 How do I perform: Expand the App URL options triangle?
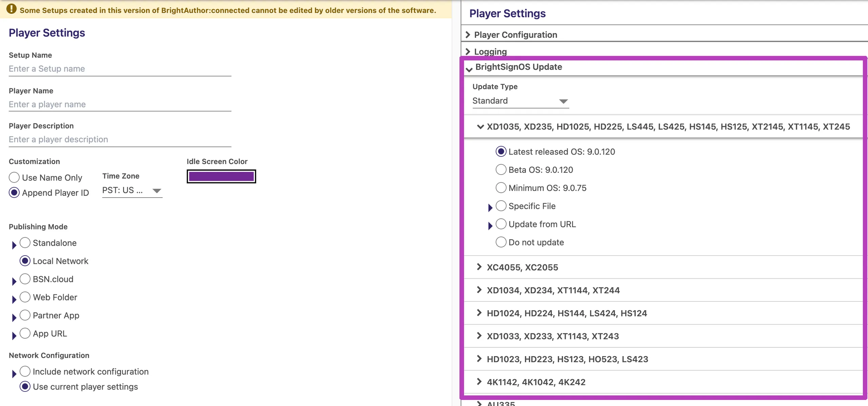tap(14, 336)
